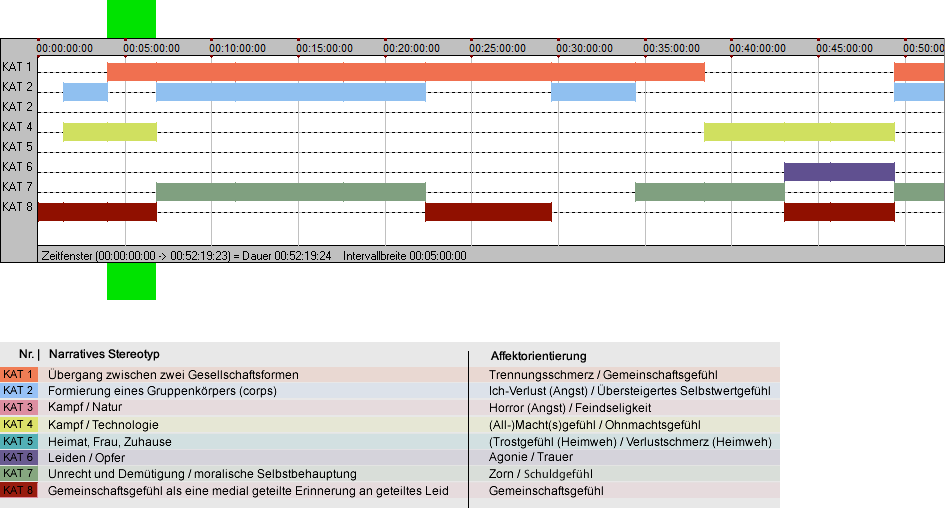Select the KAT 1 timeline row label
This screenshot has width=945, height=530.
(17, 67)
